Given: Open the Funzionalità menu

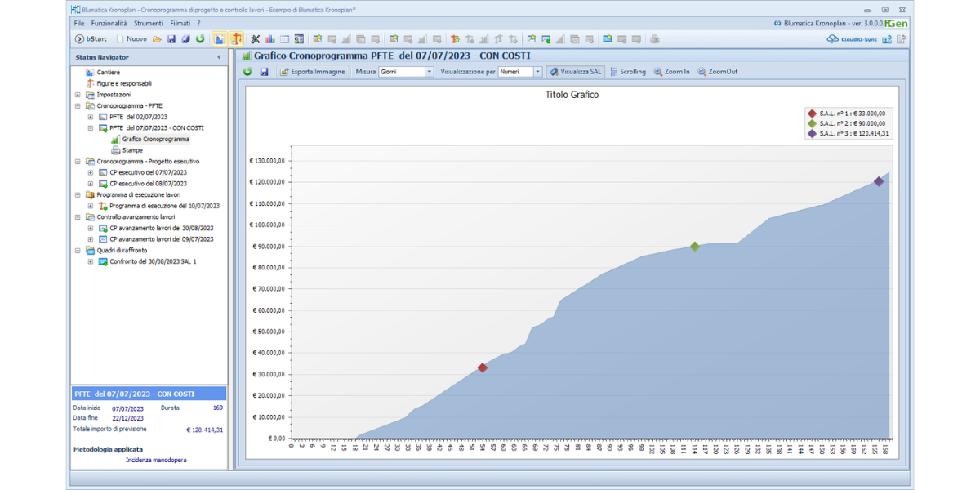Looking at the screenshot, I should pos(109,24).
